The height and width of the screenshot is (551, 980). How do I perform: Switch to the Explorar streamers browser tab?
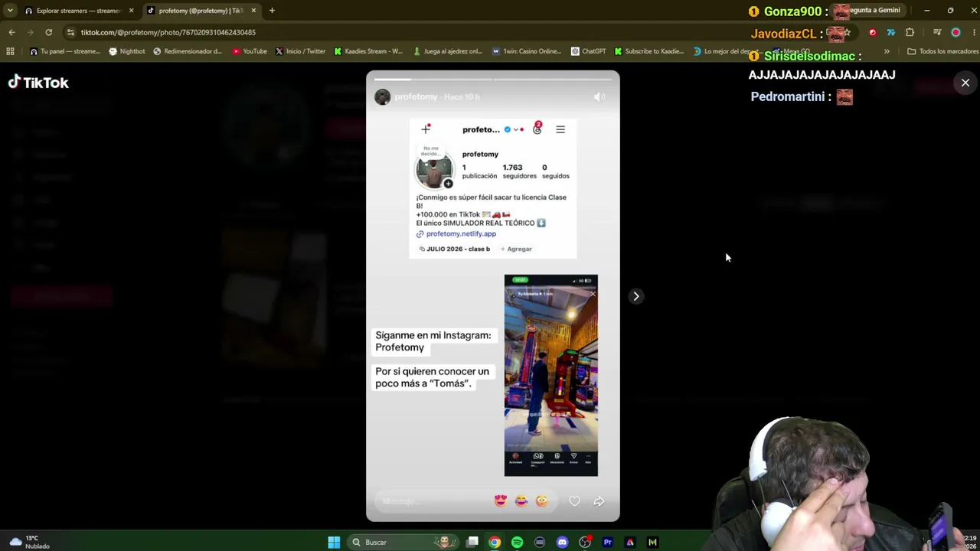pos(78,11)
